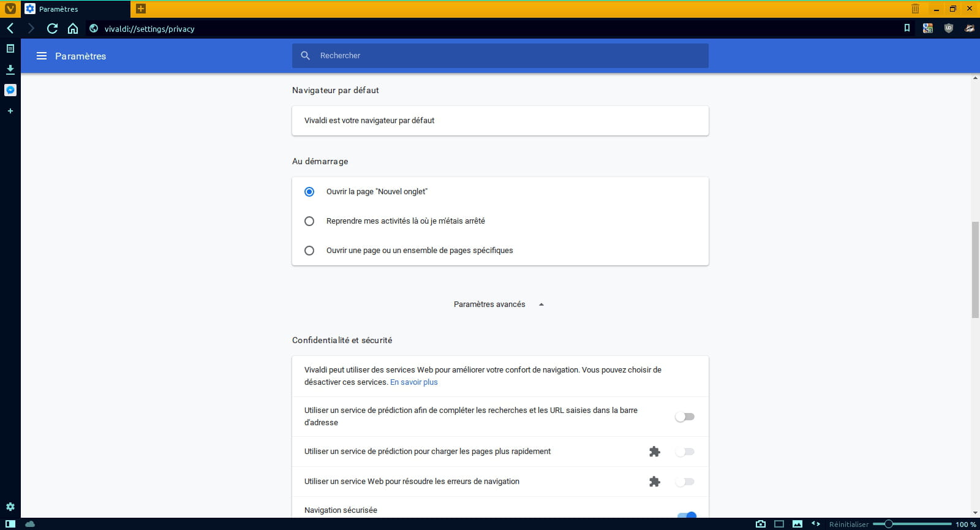Open page actions code icon
This screenshot has width=980, height=530.
[816, 524]
